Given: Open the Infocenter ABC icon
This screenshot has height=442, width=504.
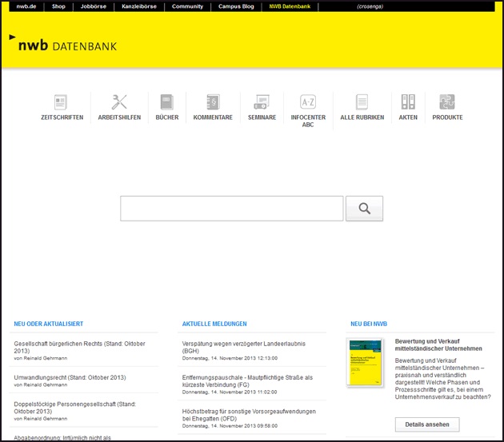Looking at the screenshot, I should (x=308, y=102).
